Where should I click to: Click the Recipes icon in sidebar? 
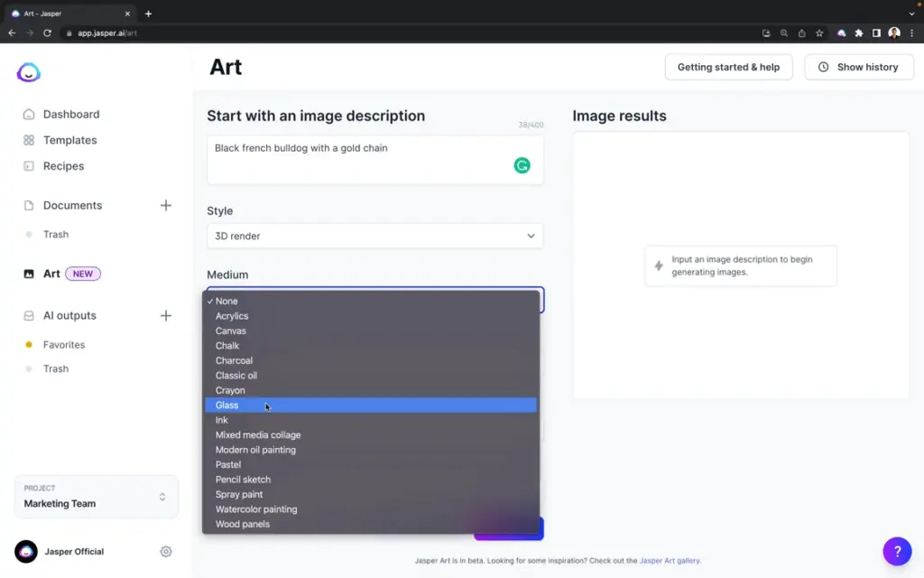point(29,166)
